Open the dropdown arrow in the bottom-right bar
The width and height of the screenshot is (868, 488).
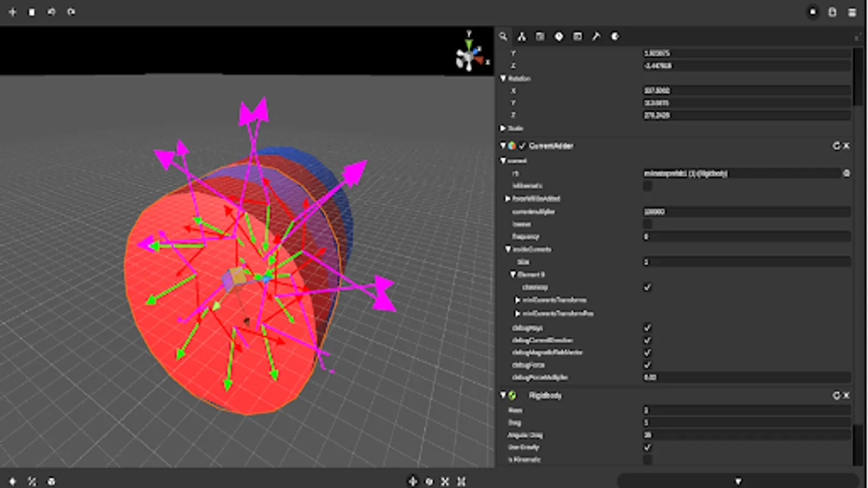pyautogui.click(x=738, y=481)
